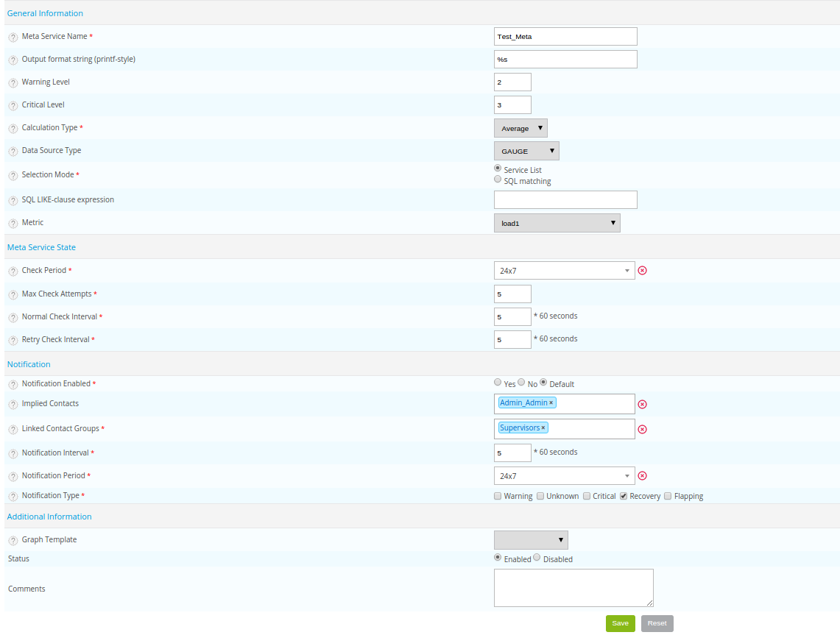The height and width of the screenshot is (635, 840).
Task: Save the meta service form
Action: (620, 623)
